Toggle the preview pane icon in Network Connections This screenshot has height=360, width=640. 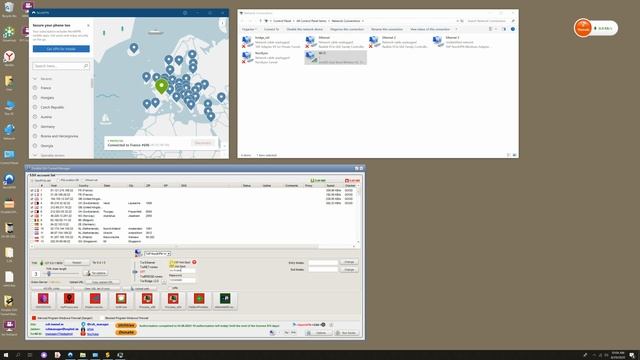[504, 29]
